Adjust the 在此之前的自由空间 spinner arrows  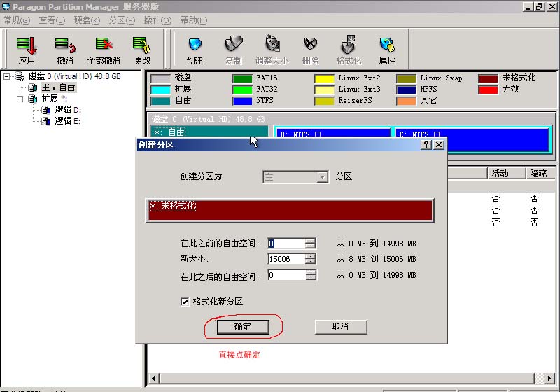pos(310,244)
